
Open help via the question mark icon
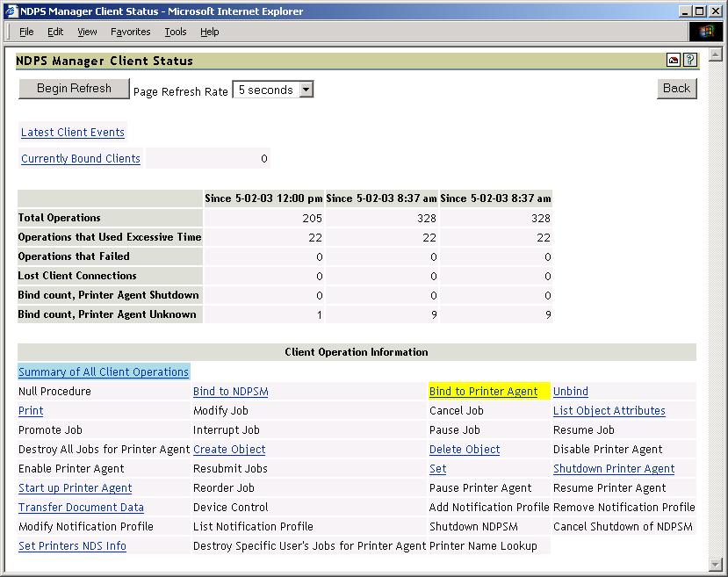click(x=690, y=60)
